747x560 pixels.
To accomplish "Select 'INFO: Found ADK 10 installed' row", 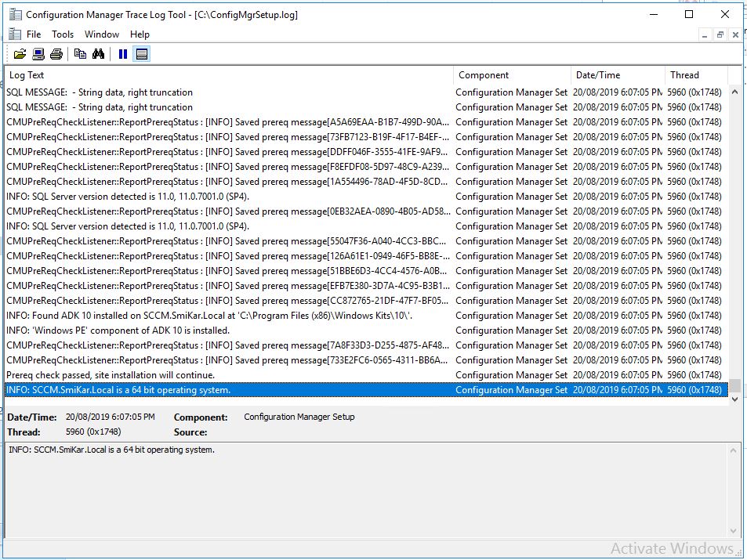I will [x=366, y=316].
